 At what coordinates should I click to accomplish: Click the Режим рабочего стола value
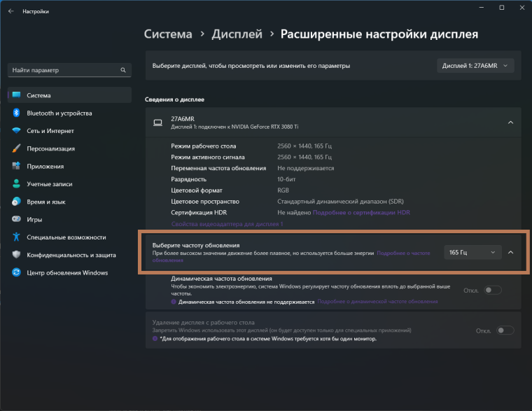[x=304, y=146]
